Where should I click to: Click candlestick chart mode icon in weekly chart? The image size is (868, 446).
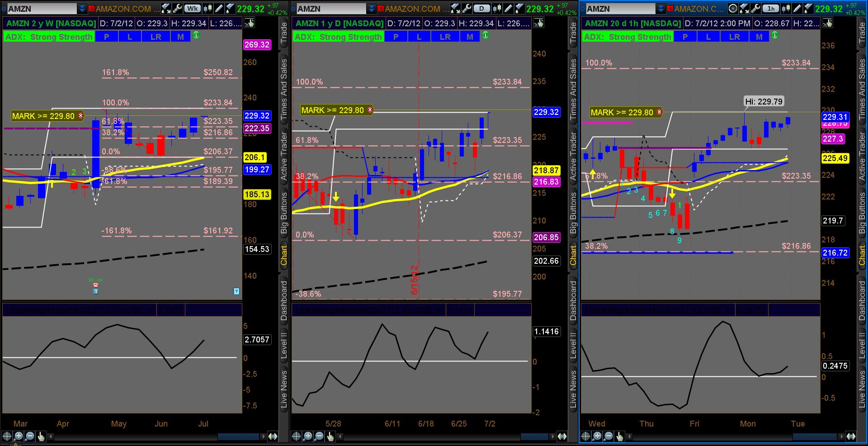coord(208,9)
